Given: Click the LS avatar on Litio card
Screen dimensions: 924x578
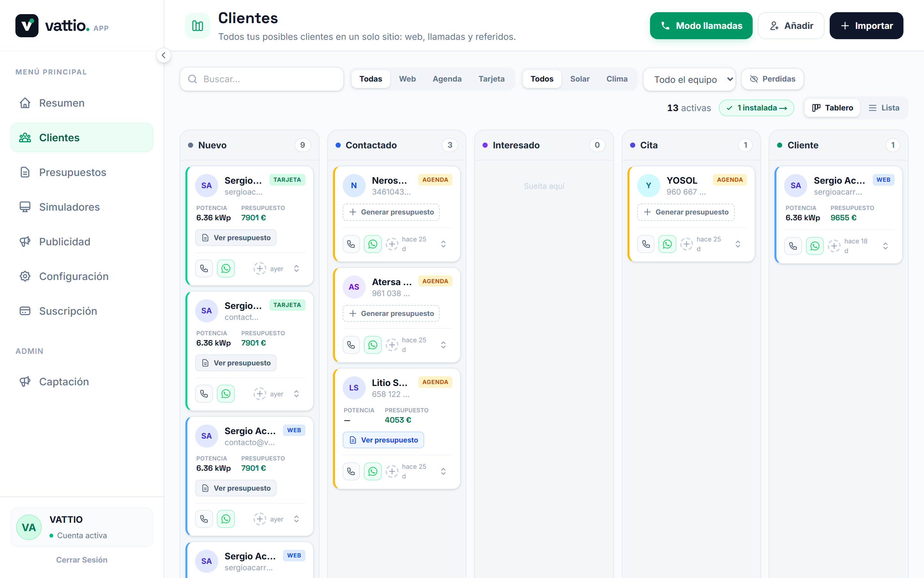Looking at the screenshot, I should [x=354, y=388].
